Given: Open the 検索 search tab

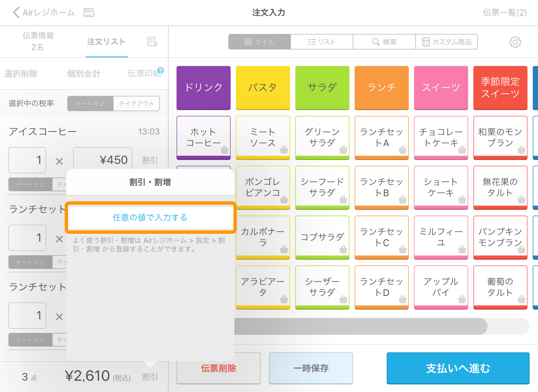Looking at the screenshot, I should 384,42.
